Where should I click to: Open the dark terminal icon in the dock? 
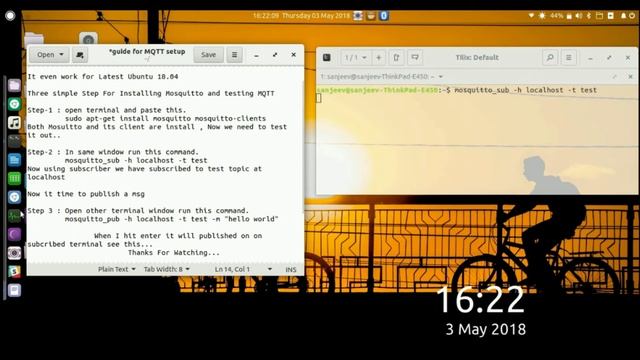point(14,141)
